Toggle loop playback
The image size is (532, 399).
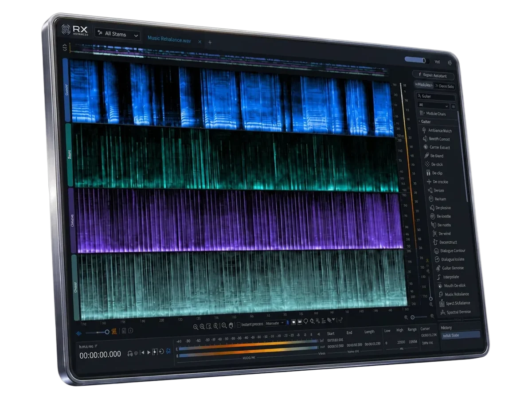click(161, 352)
